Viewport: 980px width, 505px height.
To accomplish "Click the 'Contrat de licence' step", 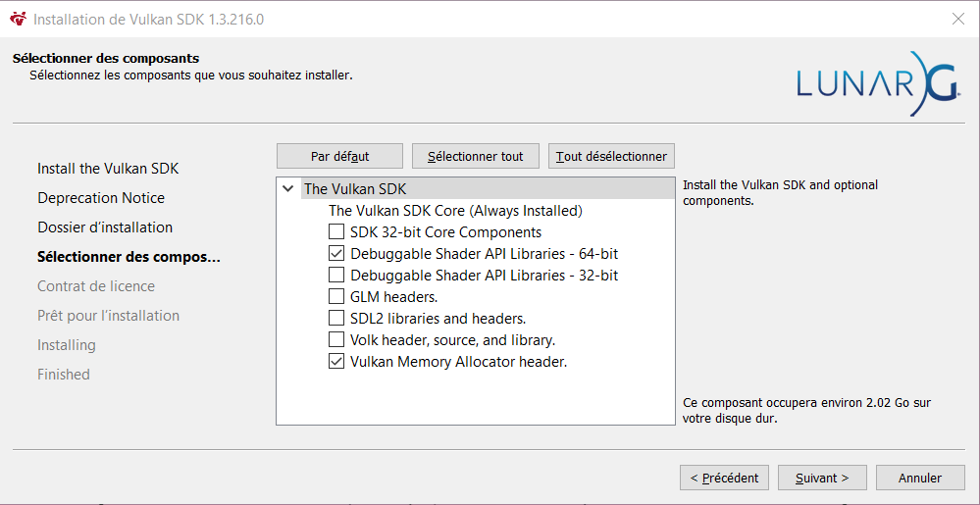I will click(95, 286).
